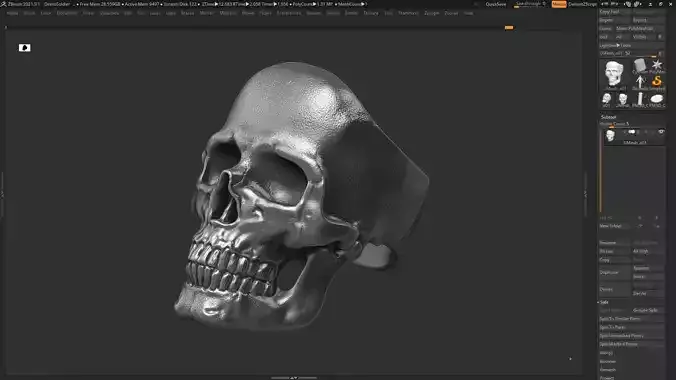Screen dimensions: 676x380
Task: Select the skull subtool row thumbnail
Action: click(x=610, y=136)
